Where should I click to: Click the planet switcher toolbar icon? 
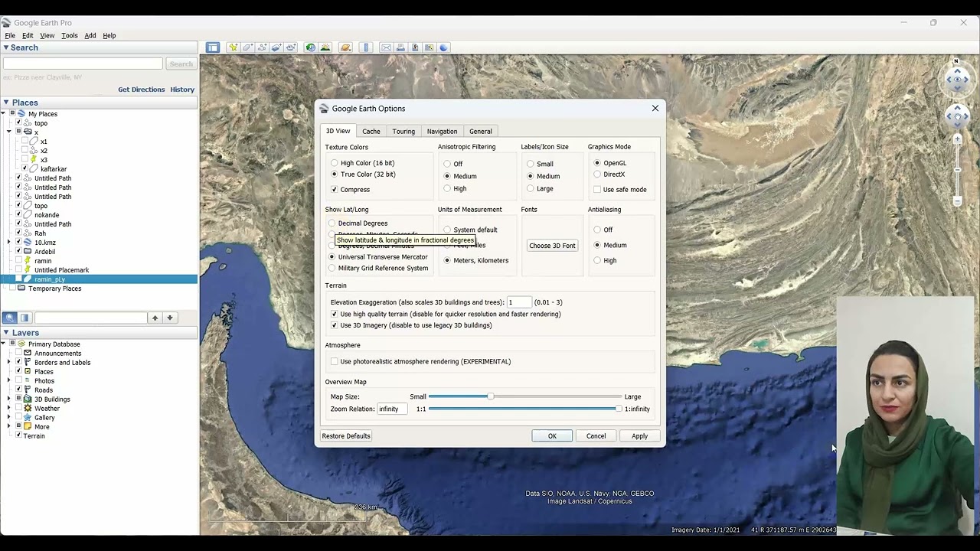pyautogui.click(x=345, y=47)
